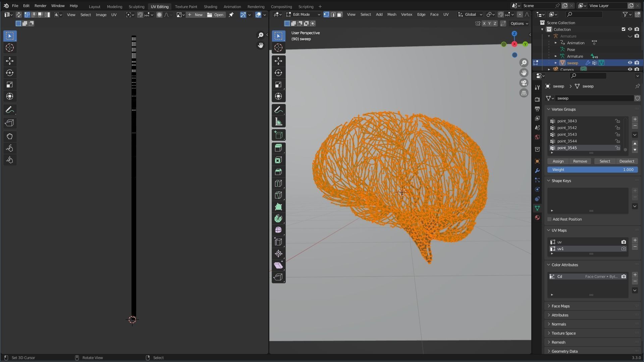Enable the Add Rest Position checkbox
Screen dimensions: 644x362
(549, 219)
